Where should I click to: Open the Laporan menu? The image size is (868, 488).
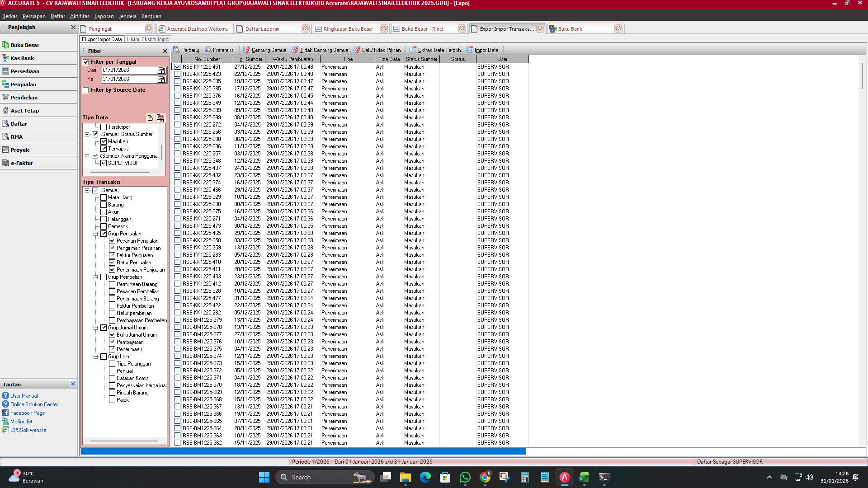point(104,16)
